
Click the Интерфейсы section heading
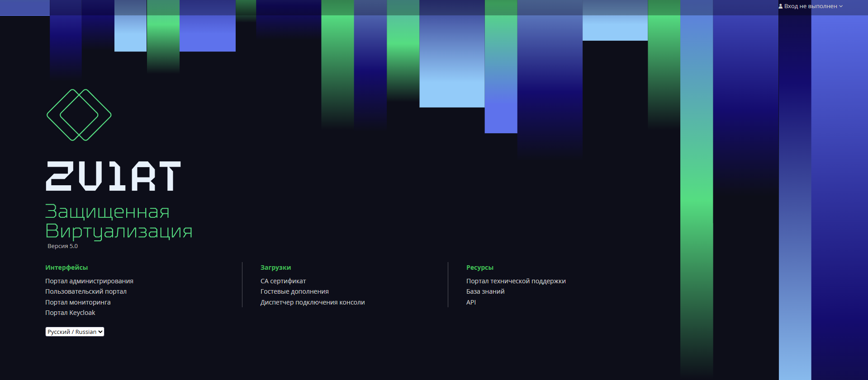[66, 267]
